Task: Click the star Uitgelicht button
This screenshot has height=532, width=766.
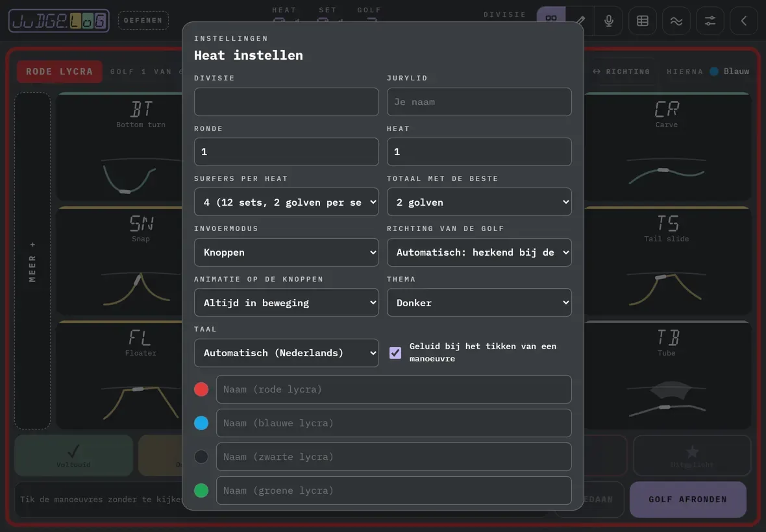Action: (x=692, y=455)
